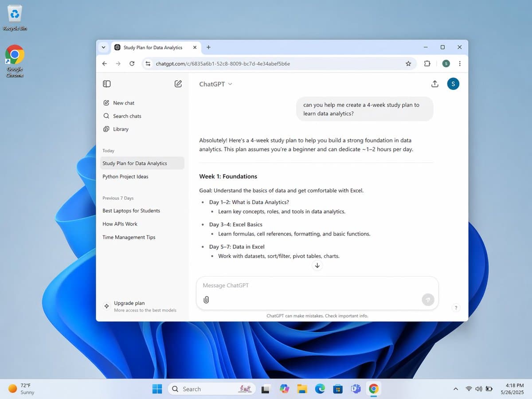Click the Week 1: Foundations heading

(x=228, y=176)
